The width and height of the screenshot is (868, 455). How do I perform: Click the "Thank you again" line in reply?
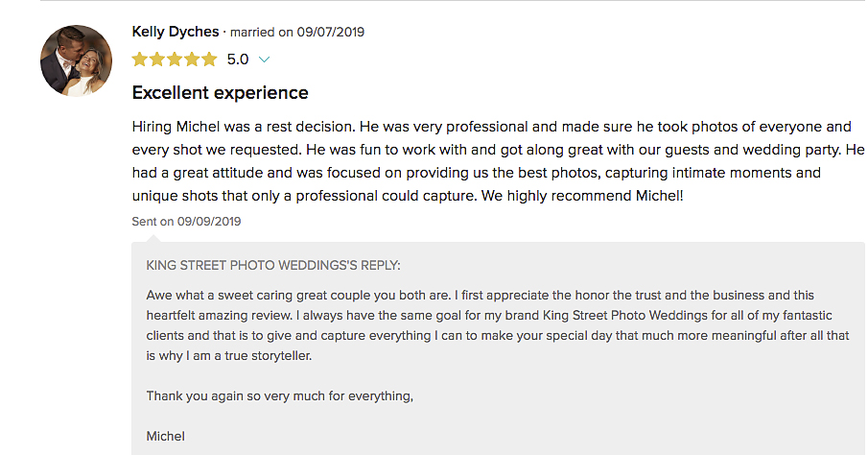pyautogui.click(x=279, y=395)
